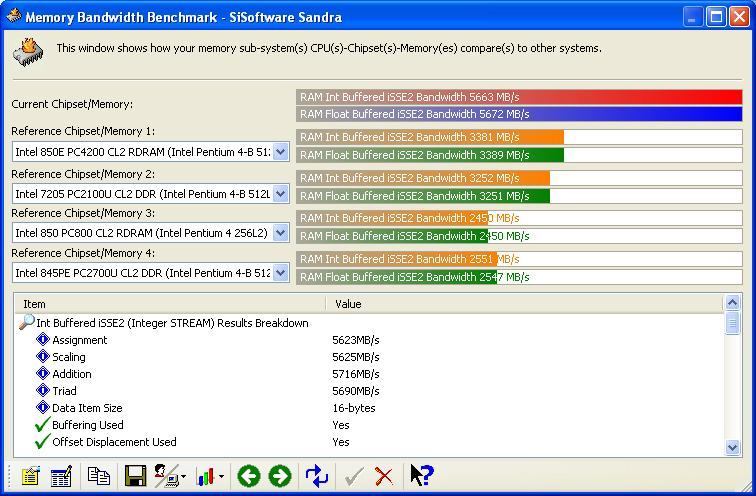Screen dimensions: 756x496
Task: Click the results list scrollbar thumb
Action: (x=732, y=322)
